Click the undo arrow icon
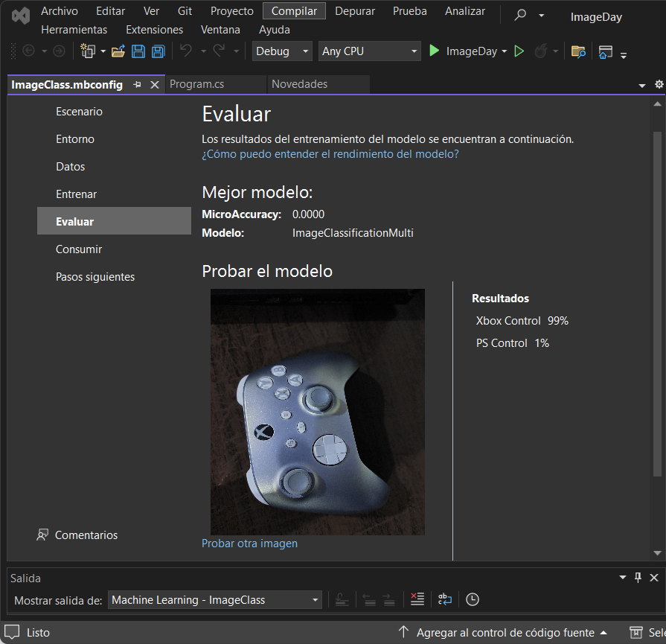The width and height of the screenshot is (666, 644). coord(186,51)
